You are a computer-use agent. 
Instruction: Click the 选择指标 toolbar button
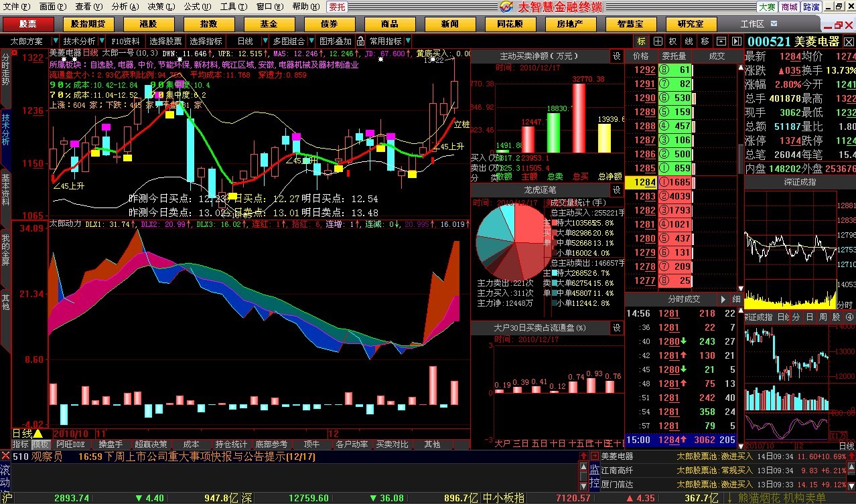coord(206,41)
